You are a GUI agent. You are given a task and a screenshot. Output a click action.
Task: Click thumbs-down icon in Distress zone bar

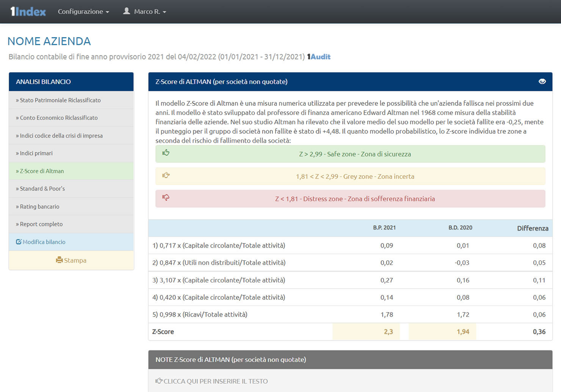[x=166, y=198]
